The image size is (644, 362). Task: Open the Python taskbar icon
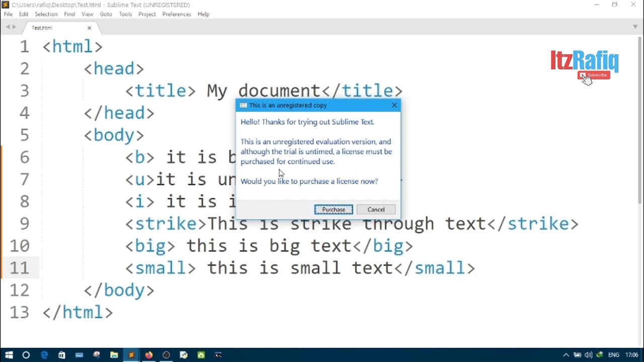(184, 355)
